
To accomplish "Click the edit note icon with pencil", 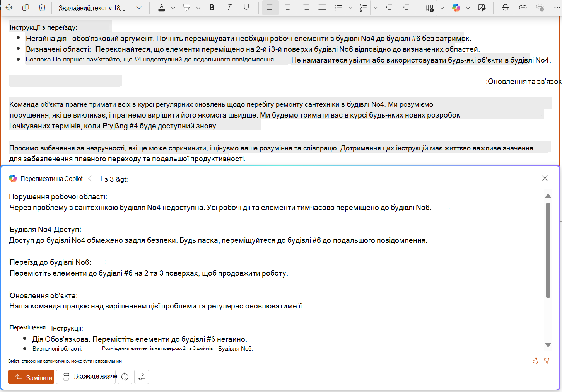I will (482, 8).
